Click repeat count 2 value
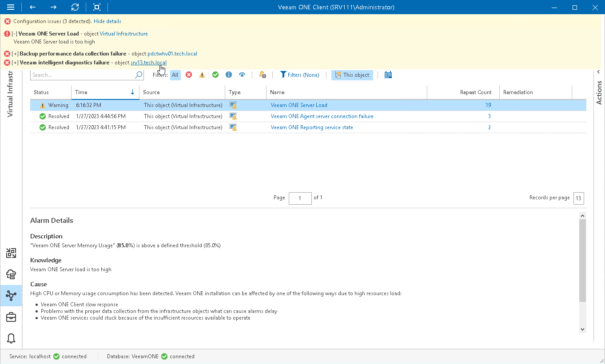605x364 pixels. (x=490, y=127)
